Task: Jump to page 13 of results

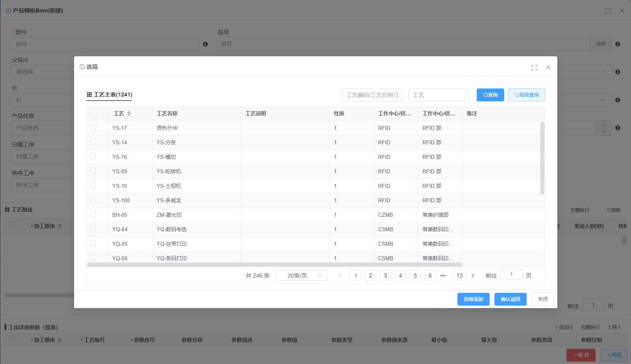Action: click(459, 276)
